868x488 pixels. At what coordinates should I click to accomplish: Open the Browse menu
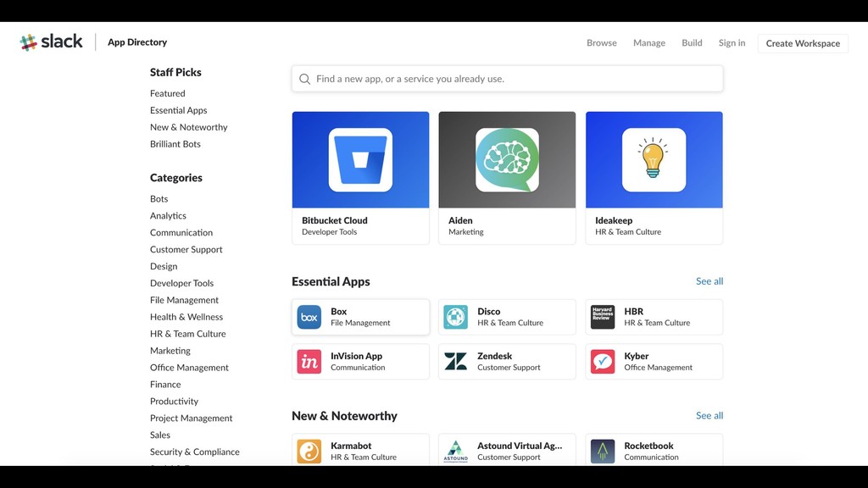tap(602, 42)
